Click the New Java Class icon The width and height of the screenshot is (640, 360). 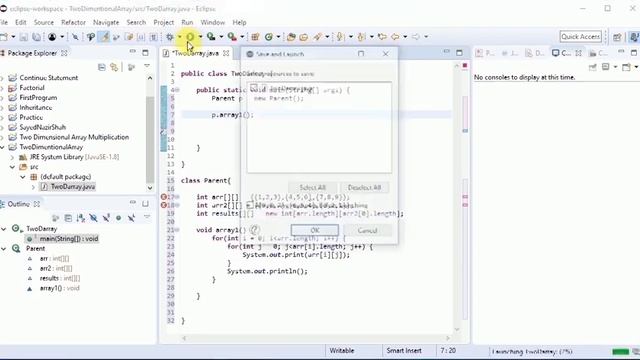pyautogui.click(x=269, y=37)
